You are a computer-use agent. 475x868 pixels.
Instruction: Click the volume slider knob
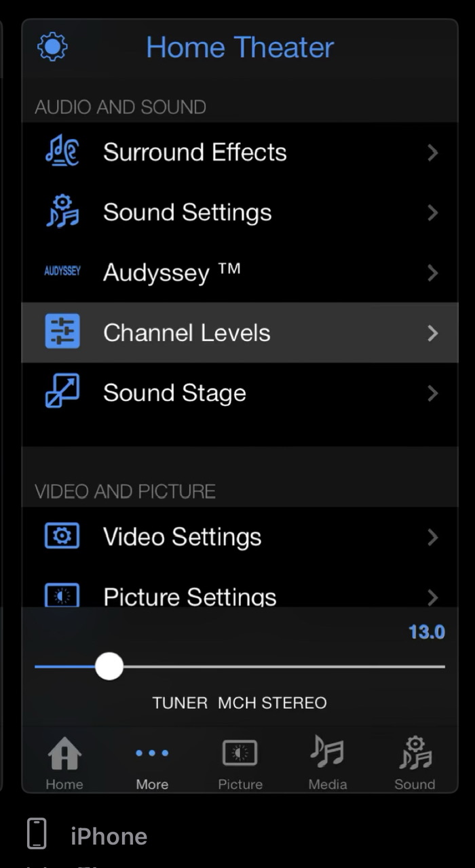point(109,667)
